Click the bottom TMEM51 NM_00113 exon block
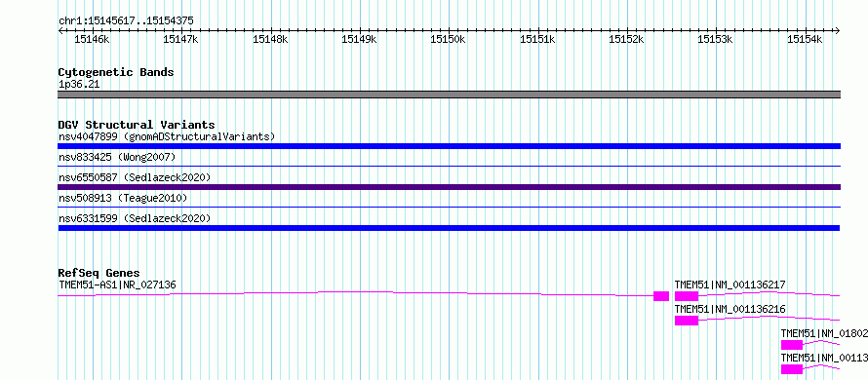The height and width of the screenshot is (380, 868). tap(792, 369)
